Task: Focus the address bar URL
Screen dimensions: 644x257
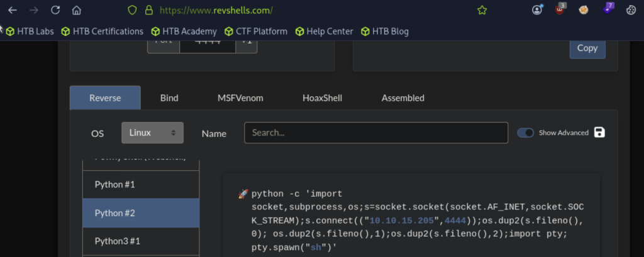Action: tap(216, 10)
